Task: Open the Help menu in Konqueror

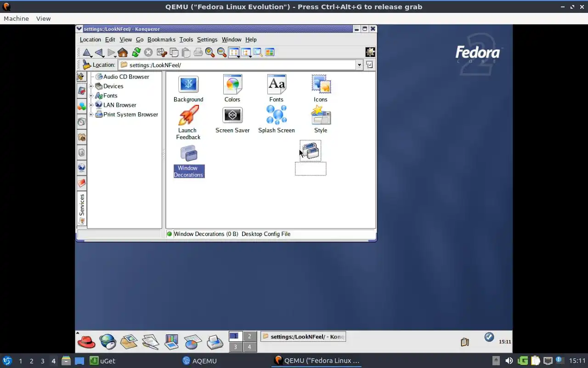Action: [x=251, y=40]
